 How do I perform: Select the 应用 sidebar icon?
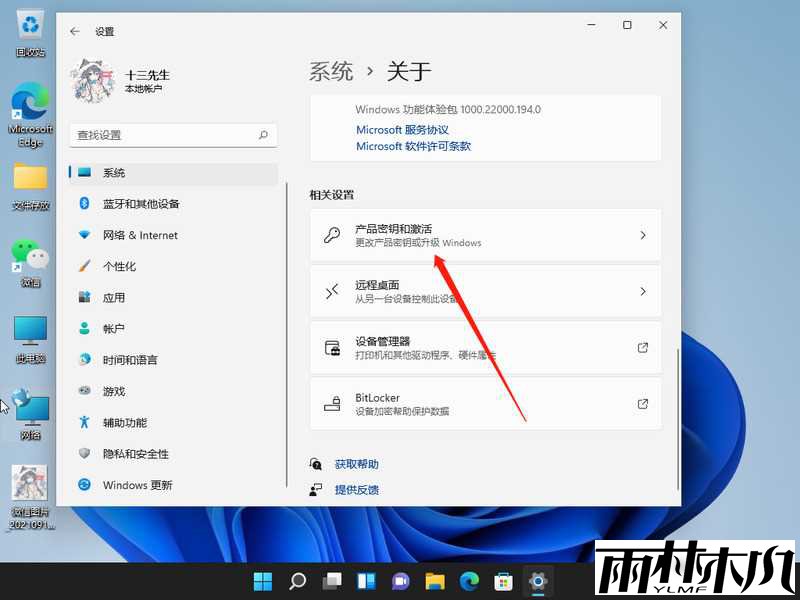point(84,297)
